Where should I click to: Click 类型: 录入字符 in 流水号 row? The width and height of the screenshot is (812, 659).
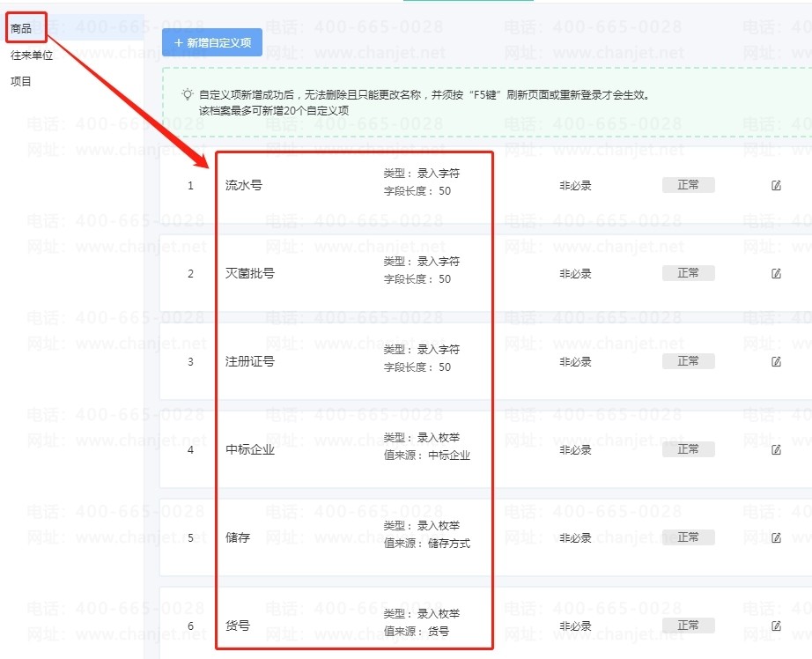tap(422, 173)
